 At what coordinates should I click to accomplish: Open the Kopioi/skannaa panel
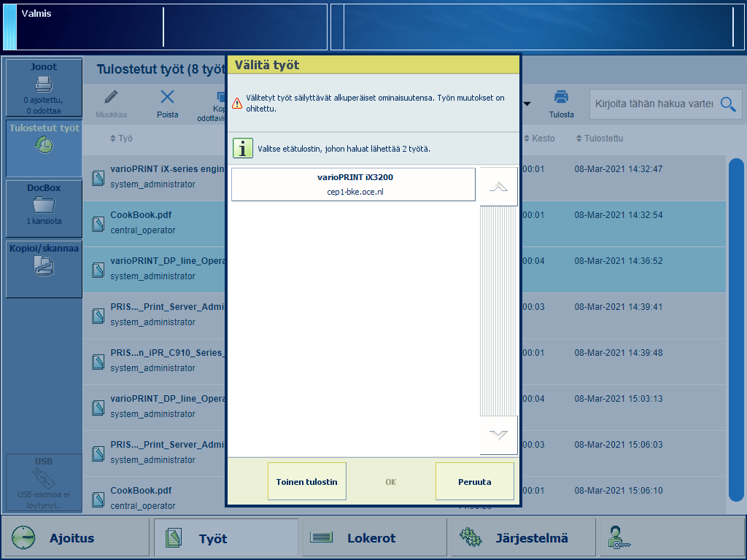pos(44,267)
